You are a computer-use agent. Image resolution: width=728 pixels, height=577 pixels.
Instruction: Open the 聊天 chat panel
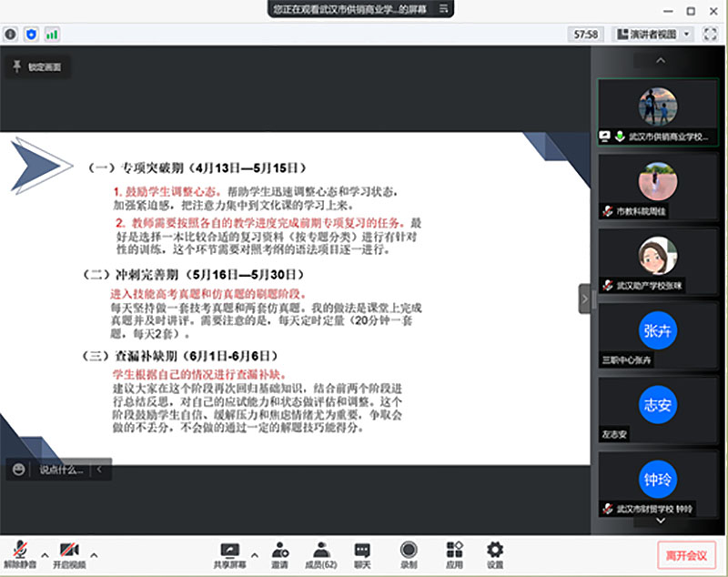pyautogui.click(x=362, y=550)
